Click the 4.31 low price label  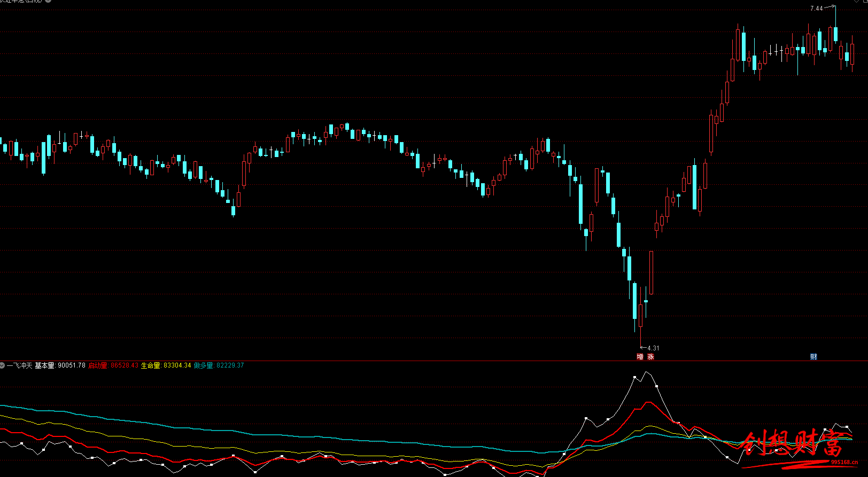[653, 348]
